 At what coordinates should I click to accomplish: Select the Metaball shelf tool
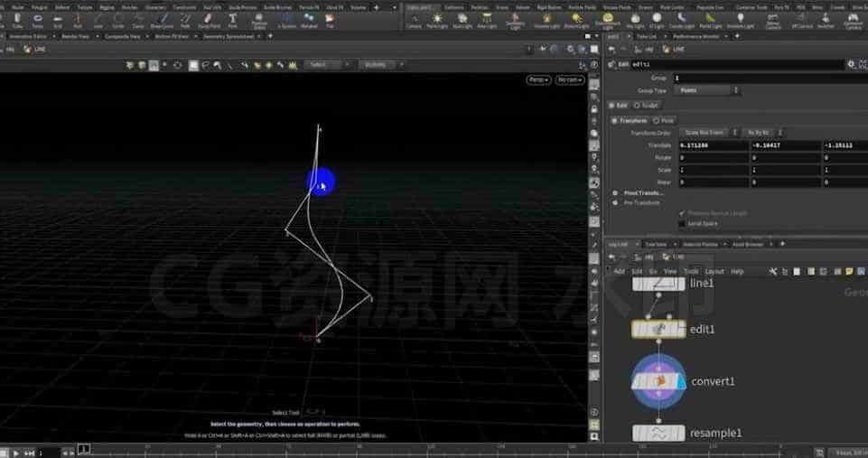point(308,21)
